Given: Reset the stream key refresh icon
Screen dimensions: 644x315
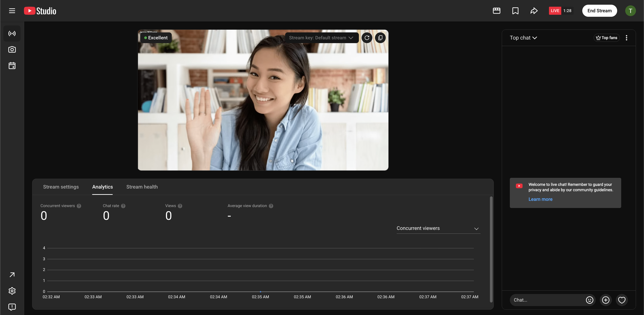Looking at the screenshot, I should coord(367,38).
